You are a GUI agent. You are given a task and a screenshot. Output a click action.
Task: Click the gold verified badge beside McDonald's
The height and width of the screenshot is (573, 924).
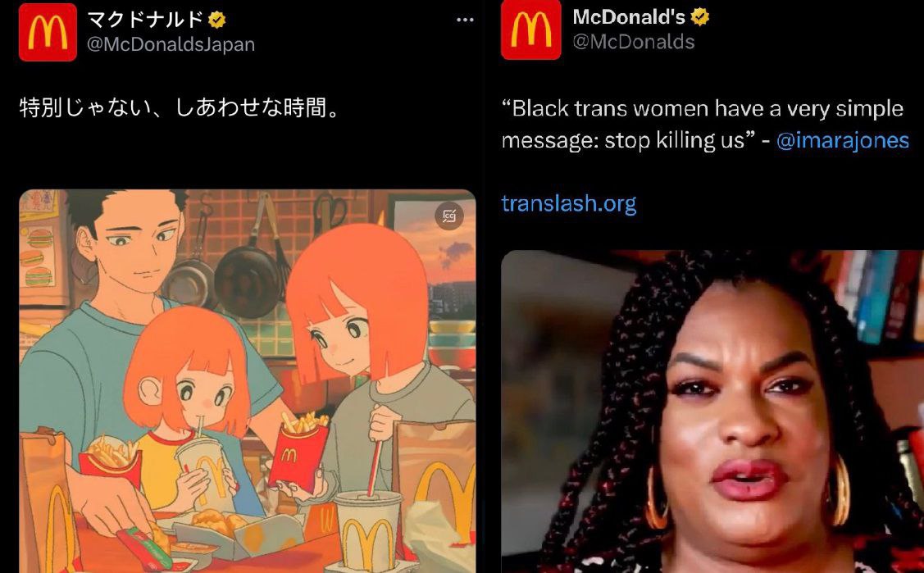click(699, 17)
